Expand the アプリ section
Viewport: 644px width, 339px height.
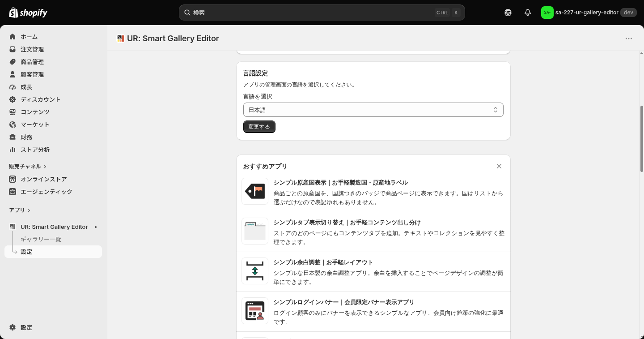click(20, 210)
